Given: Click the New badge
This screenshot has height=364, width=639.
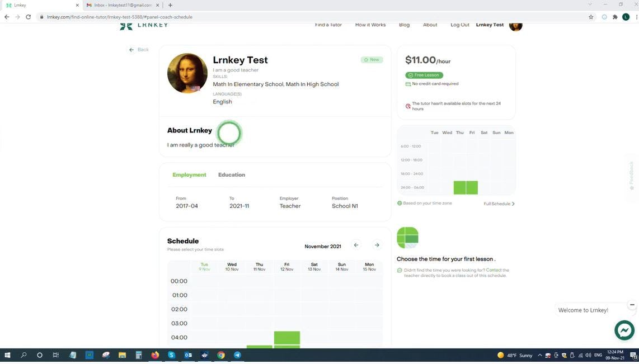Looking at the screenshot, I should click(x=372, y=60).
